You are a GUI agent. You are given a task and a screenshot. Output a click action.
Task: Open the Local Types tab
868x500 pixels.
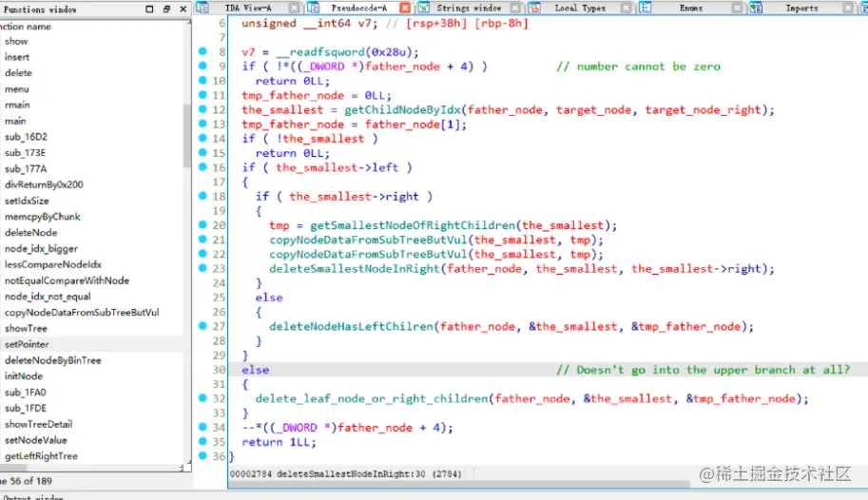(580, 8)
